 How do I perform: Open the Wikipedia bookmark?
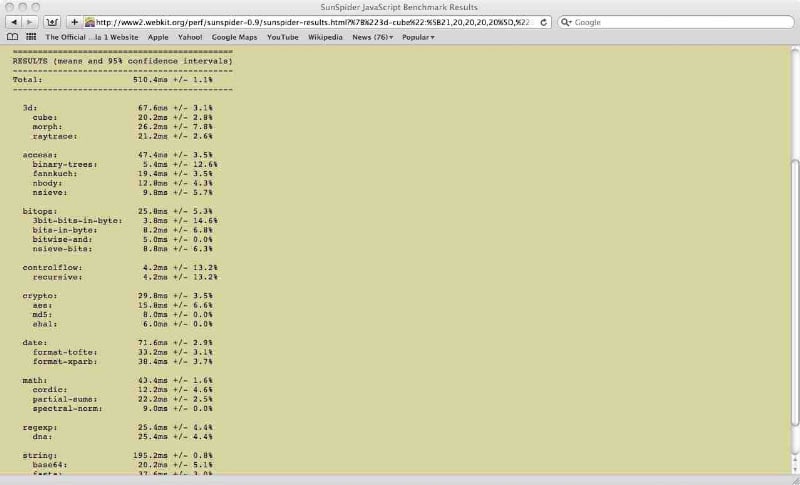coord(325,37)
